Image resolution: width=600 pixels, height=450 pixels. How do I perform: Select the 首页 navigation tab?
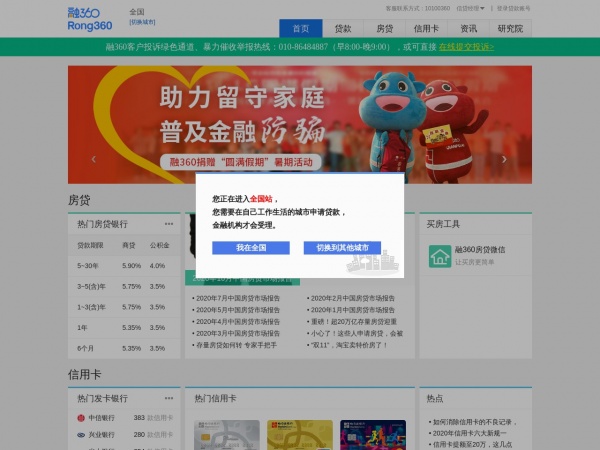(301, 28)
